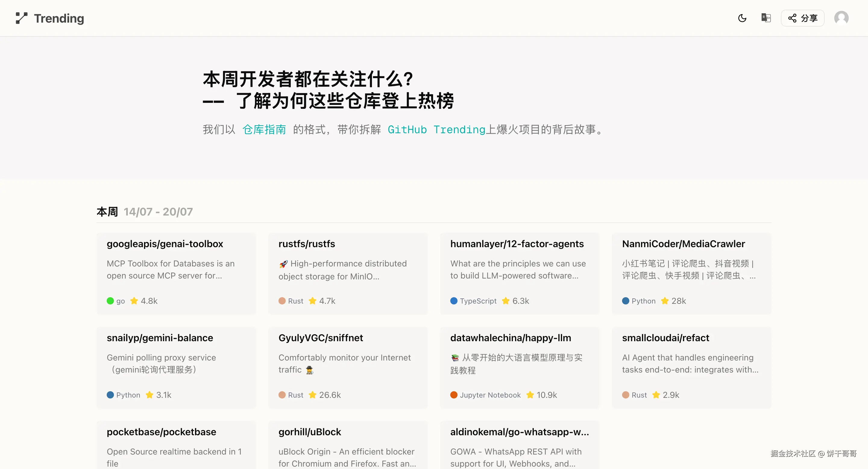Toggle dark mode with the moon icon

click(742, 18)
